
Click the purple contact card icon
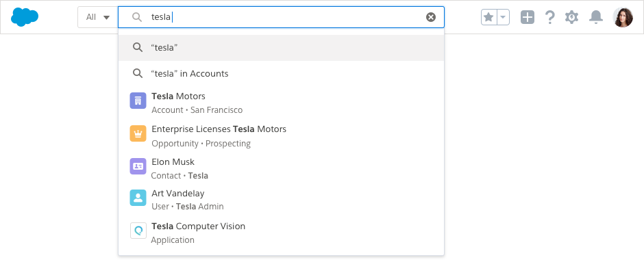point(138,166)
